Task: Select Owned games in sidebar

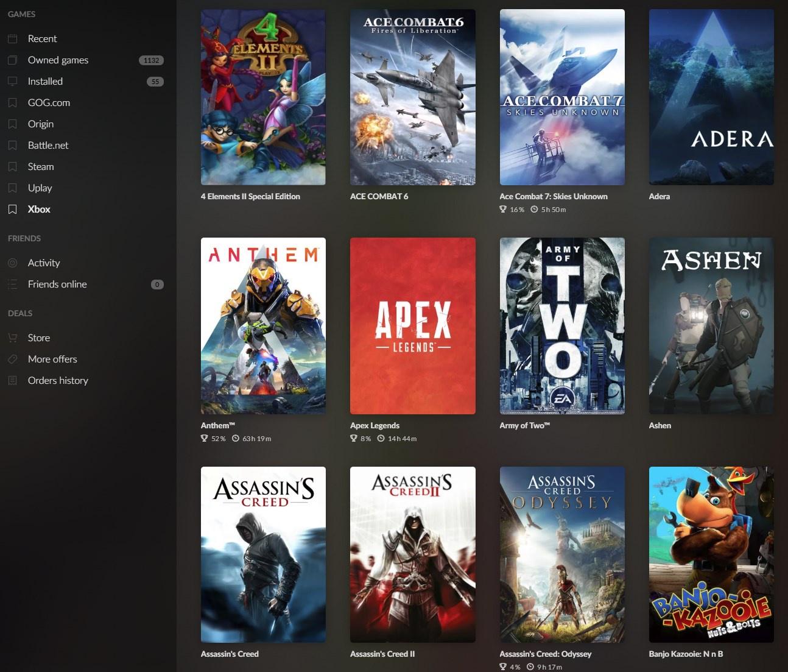Action: (x=58, y=60)
